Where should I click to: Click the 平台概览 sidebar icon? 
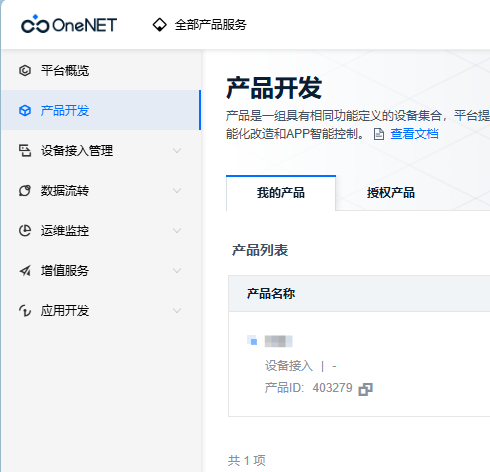25,70
